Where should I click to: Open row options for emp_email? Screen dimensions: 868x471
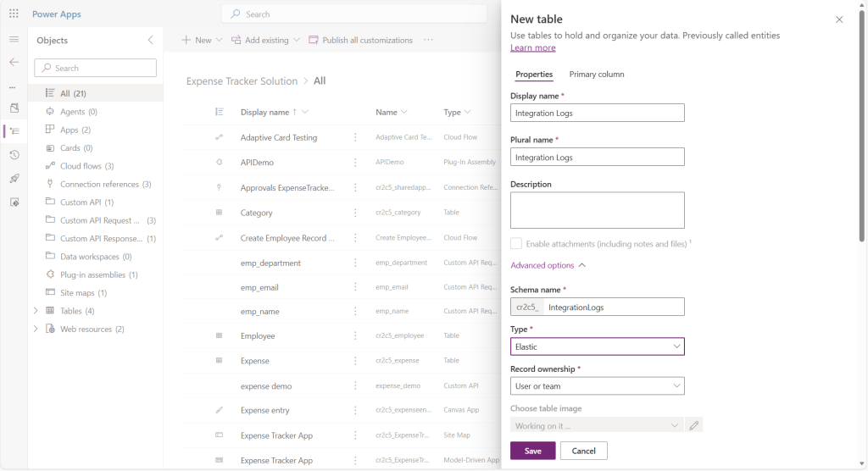355,287
